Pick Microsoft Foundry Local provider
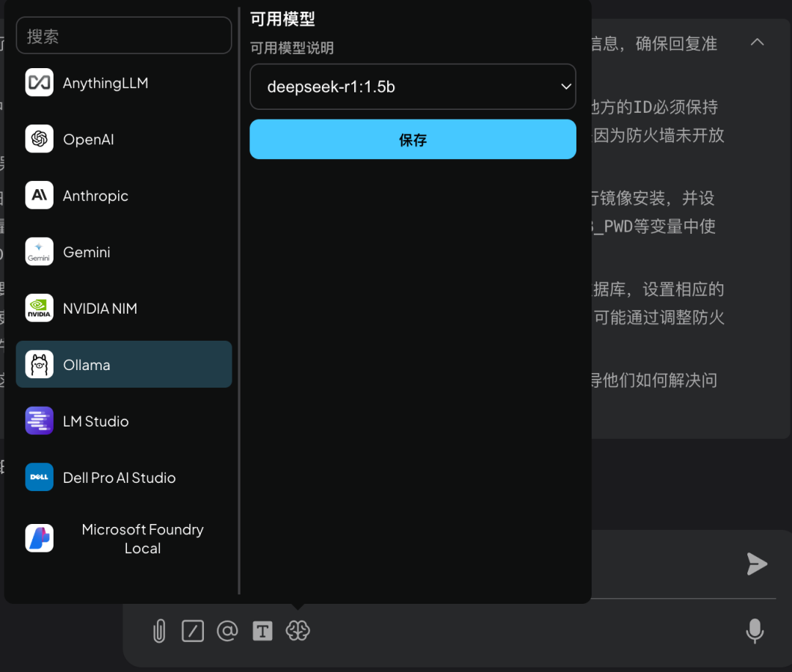 pyautogui.click(x=124, y=539)
